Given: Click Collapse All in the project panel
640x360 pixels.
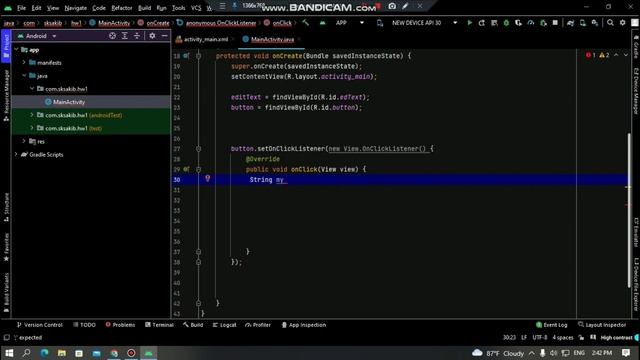Looking at the screenshot, I should click(137, 36).
